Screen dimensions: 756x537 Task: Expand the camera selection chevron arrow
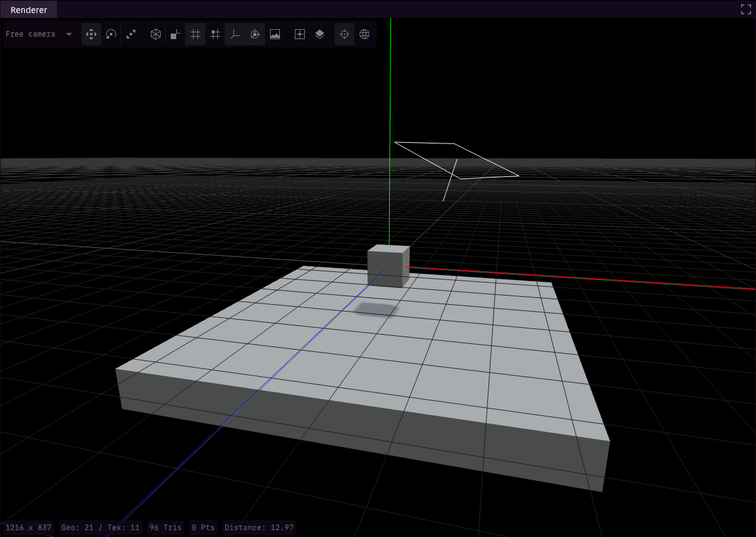point(68,34)
